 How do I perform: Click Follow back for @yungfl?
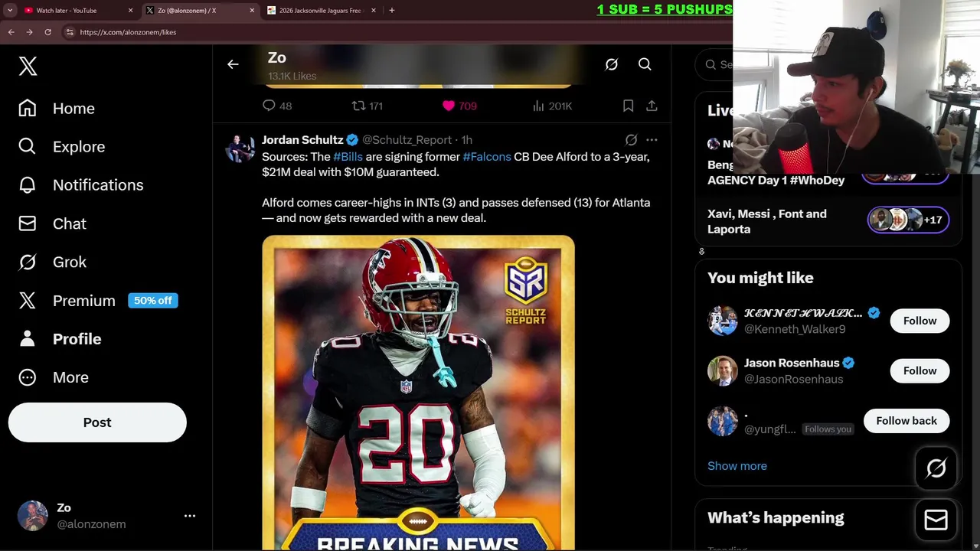point(906,421)
